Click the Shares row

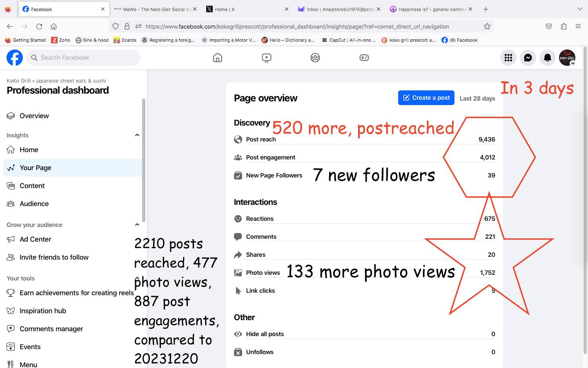[365, 255]
